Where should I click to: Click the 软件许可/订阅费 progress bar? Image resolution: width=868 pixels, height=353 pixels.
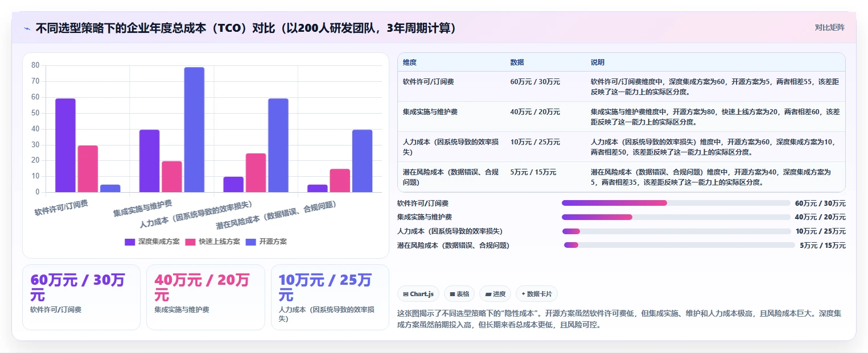tap(676, 203)
